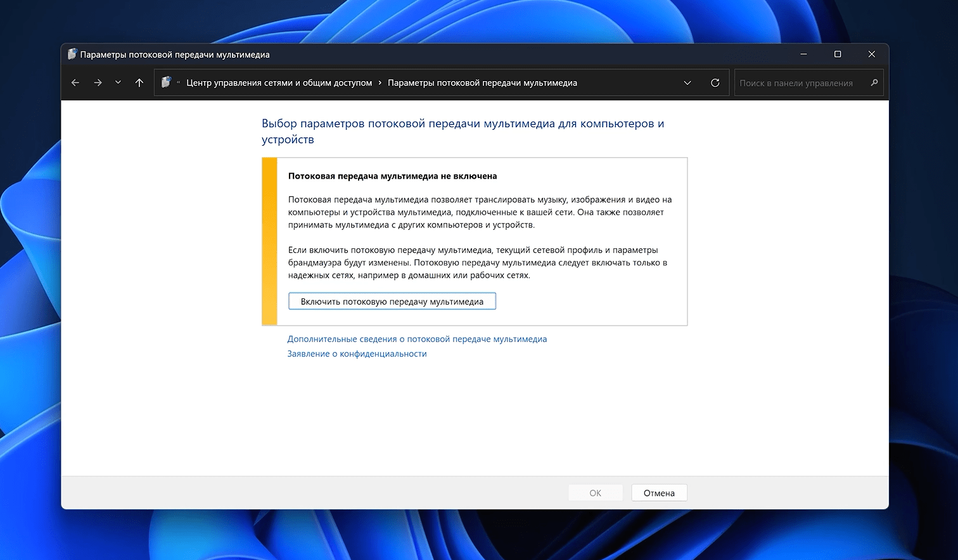
Task: Click the magnifier icon in search box
Action: pos(874,83)
